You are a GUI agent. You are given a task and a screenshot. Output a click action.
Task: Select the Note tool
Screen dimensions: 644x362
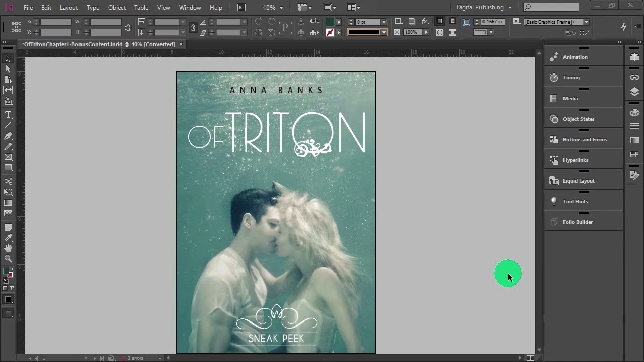8,227
